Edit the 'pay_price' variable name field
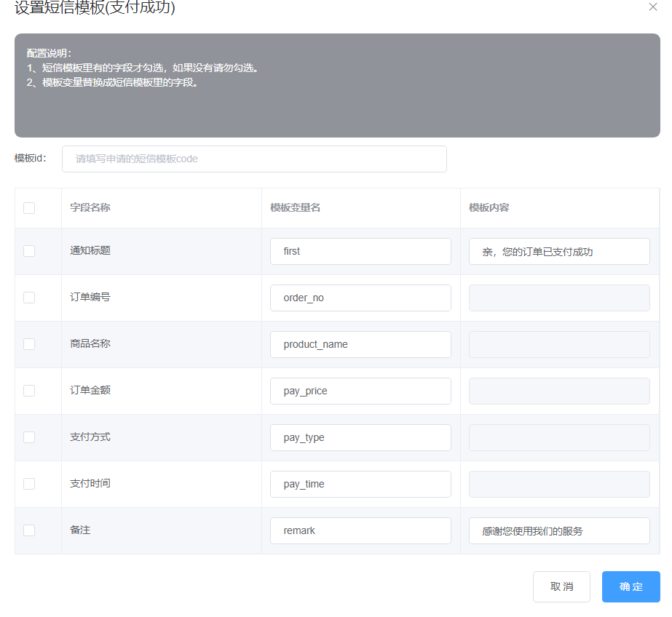The height and width of the screenshot is (617, 672). 360,391
